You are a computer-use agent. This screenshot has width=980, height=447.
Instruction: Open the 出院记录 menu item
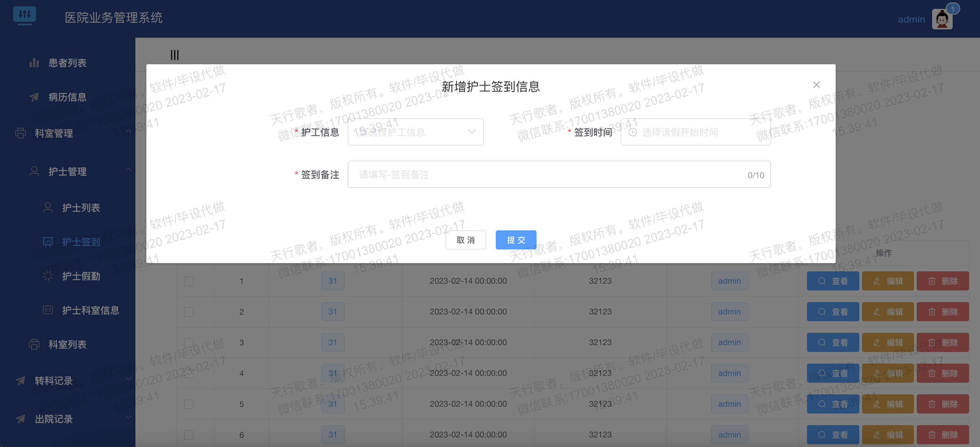tap(54, 419)
